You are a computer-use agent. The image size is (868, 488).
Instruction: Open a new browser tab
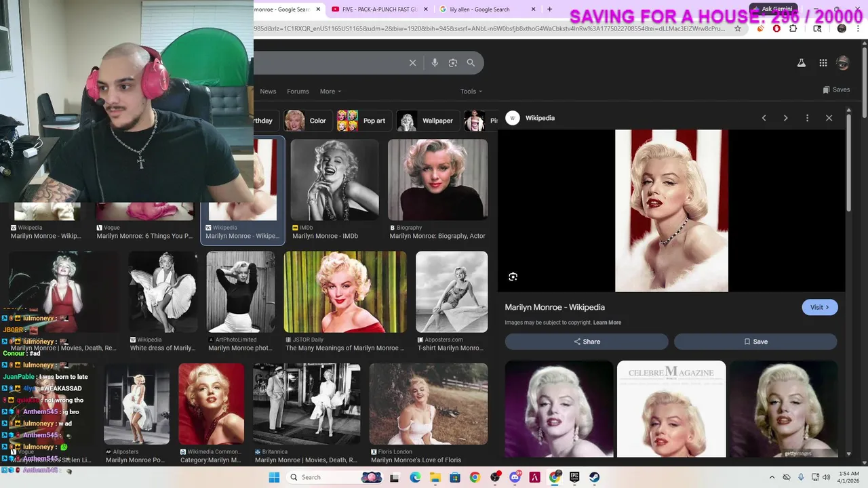click(x=549, y=9)
